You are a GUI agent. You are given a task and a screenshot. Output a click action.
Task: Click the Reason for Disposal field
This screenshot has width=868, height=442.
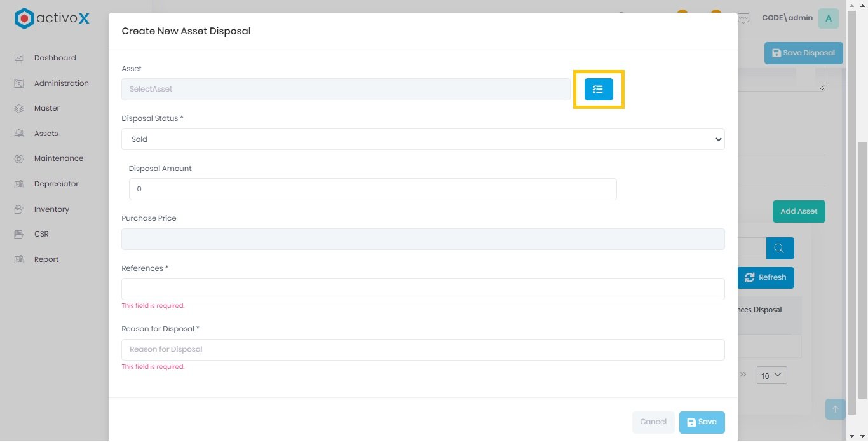pyautogui.click(x=423, y=349)
